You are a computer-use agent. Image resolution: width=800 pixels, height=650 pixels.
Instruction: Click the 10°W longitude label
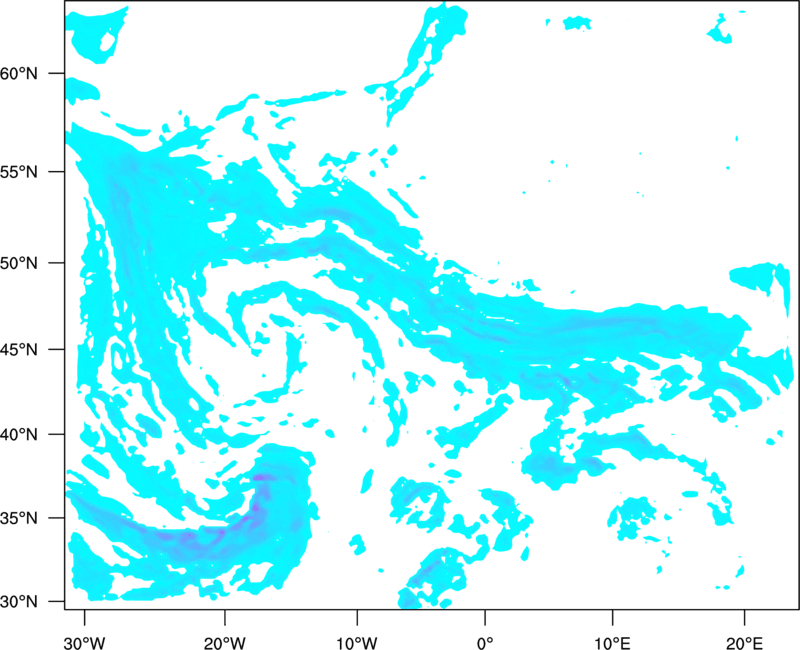click(x=356, y=643)
